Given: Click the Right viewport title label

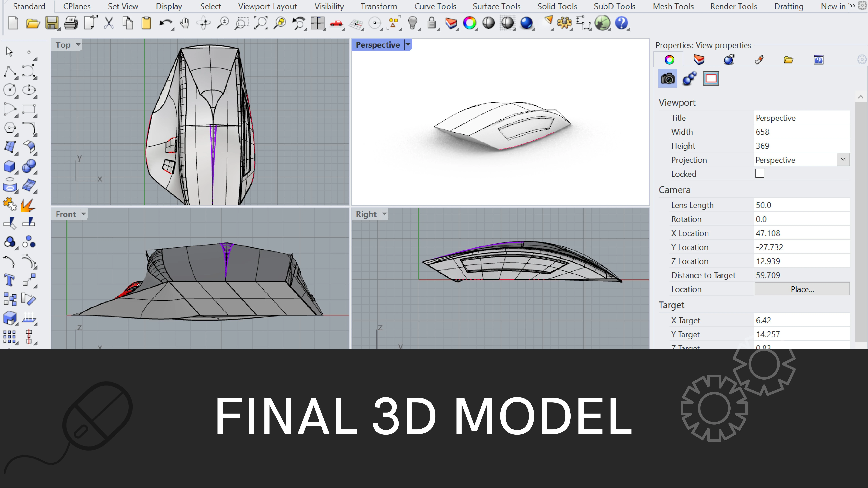Looking at the screenshot, I should pos(366,214).
